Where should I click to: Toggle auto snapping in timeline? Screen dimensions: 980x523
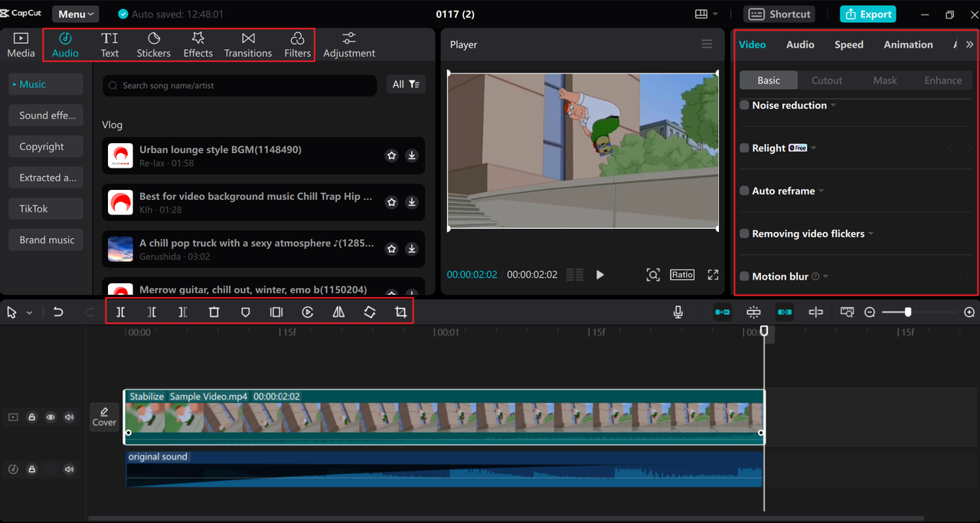pyautogui.click(x=753, y=312)
